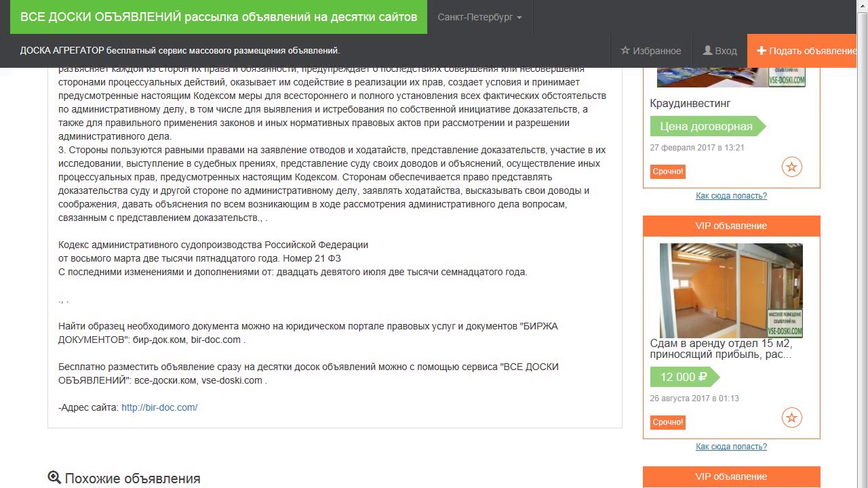Open the Избранное page
This screenshot has width=868, height=488.
[650, 51]
